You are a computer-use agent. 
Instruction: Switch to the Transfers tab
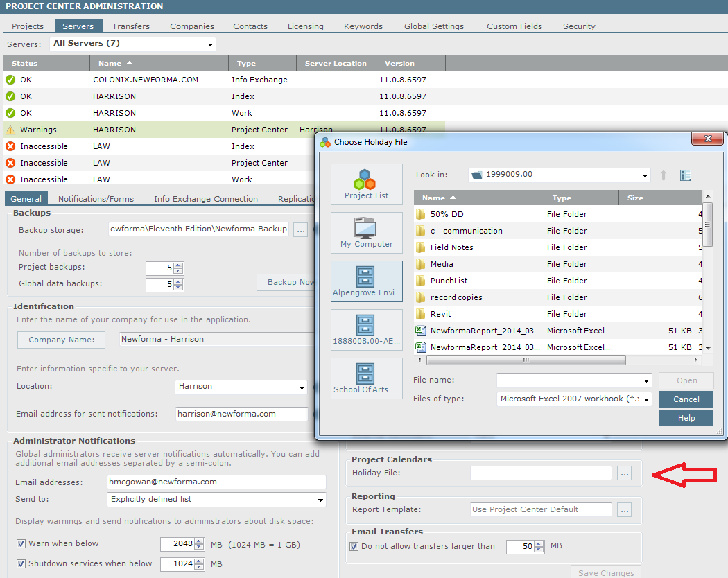(x=131, y=26)
